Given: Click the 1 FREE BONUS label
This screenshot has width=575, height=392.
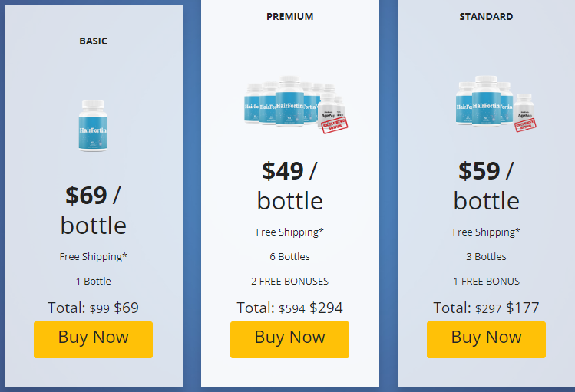Looking at the screenshot, I should tap(486, 282).
